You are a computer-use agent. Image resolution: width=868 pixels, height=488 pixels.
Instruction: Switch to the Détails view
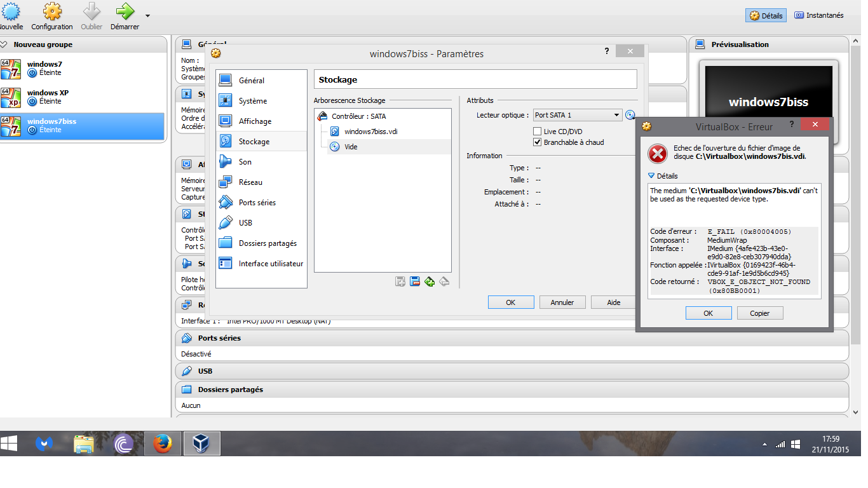tap(766, 15)
